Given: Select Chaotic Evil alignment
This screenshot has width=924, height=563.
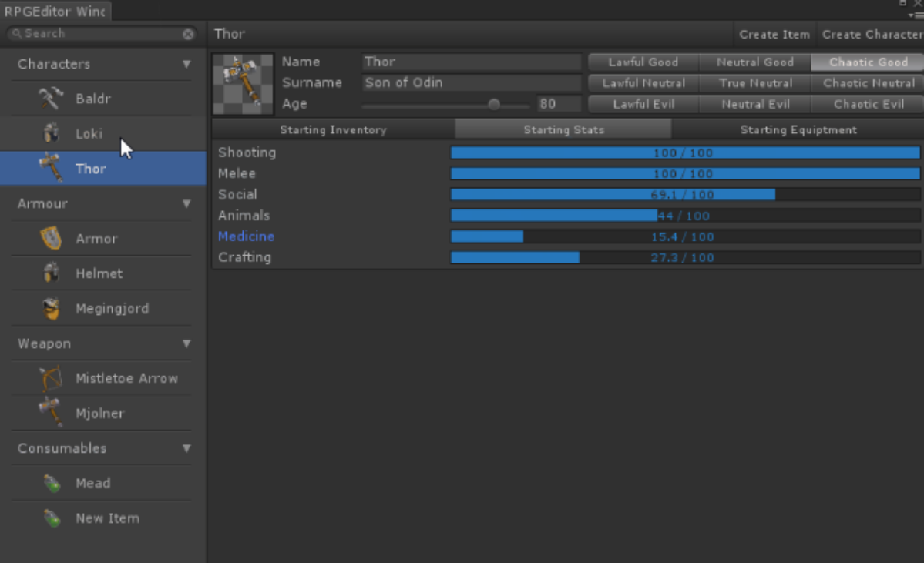Looking at the screenshot, I should (868, 104).
